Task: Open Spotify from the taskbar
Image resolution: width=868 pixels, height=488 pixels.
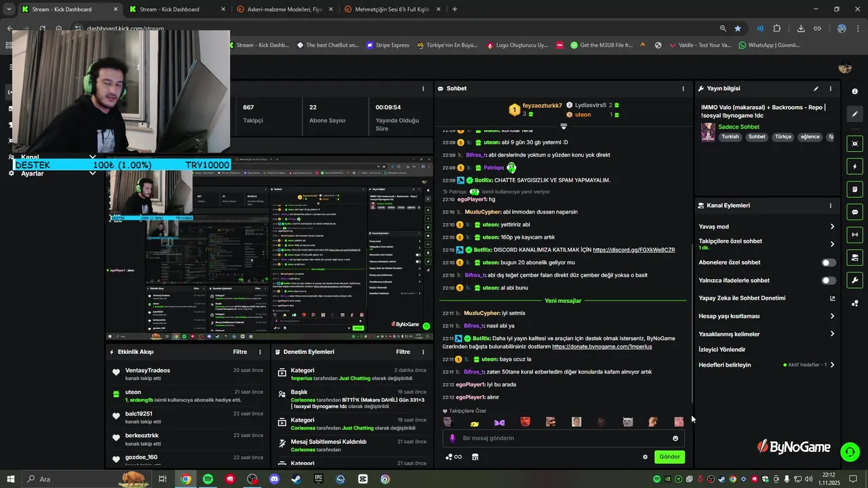Action: pyautogui.click(x=208, y=479)
